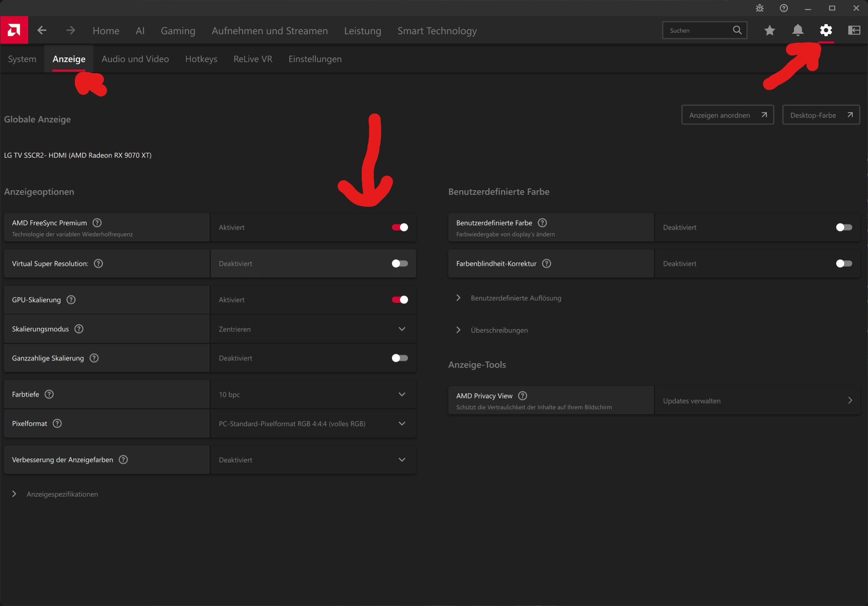Viewport: 868px width, 606px height.
Task: Open the Gaming menu
Action: (178, 31)
